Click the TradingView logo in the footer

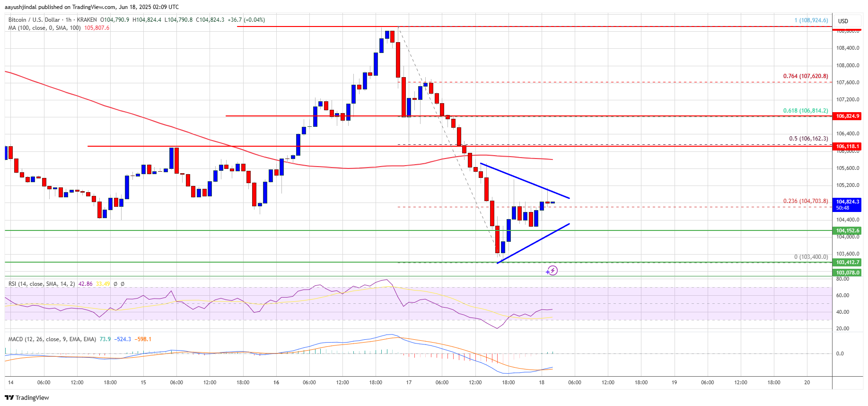pos(27,397)
